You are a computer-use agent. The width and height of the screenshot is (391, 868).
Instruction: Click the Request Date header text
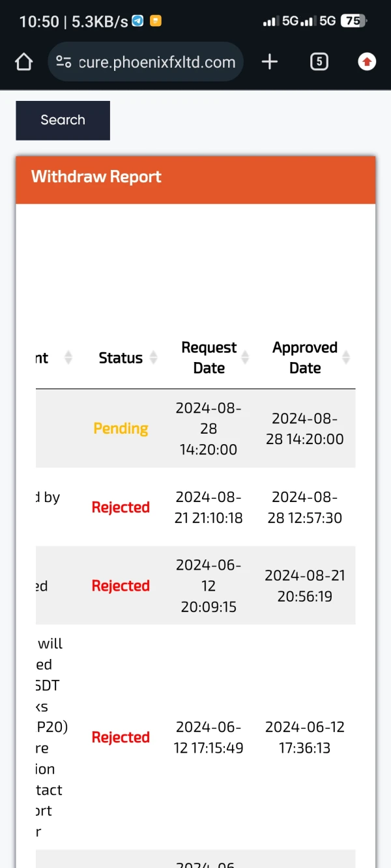209,357
